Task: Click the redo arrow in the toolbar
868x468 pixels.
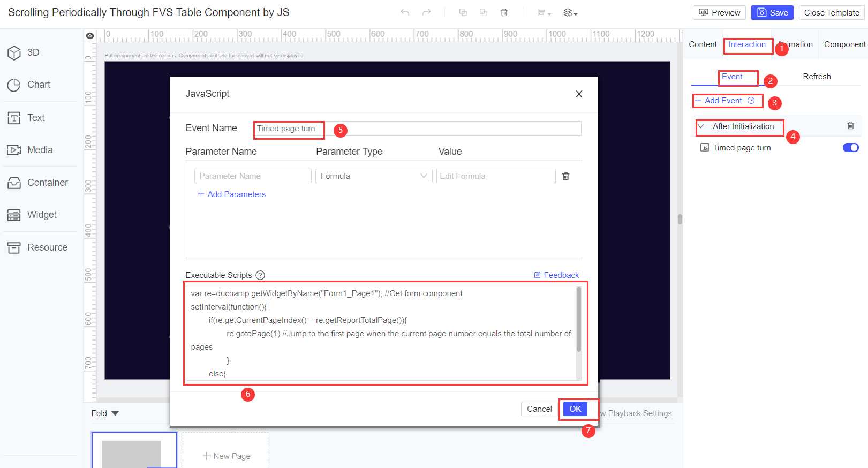Action: tap(426, 12)
